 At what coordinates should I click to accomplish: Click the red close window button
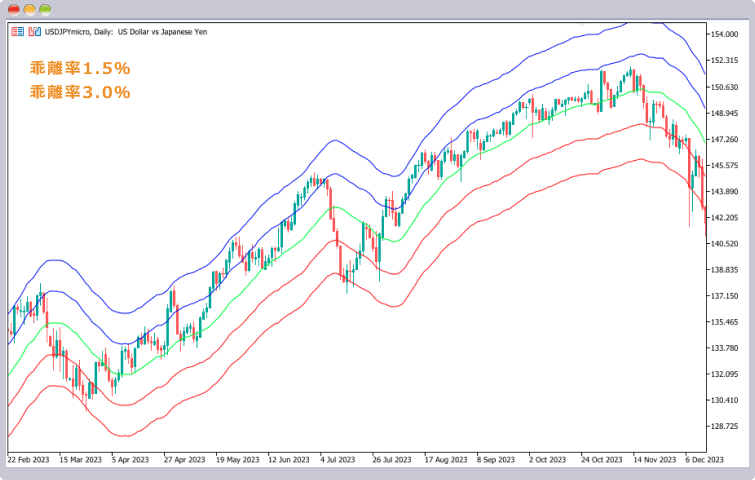[x=14, y=9]
